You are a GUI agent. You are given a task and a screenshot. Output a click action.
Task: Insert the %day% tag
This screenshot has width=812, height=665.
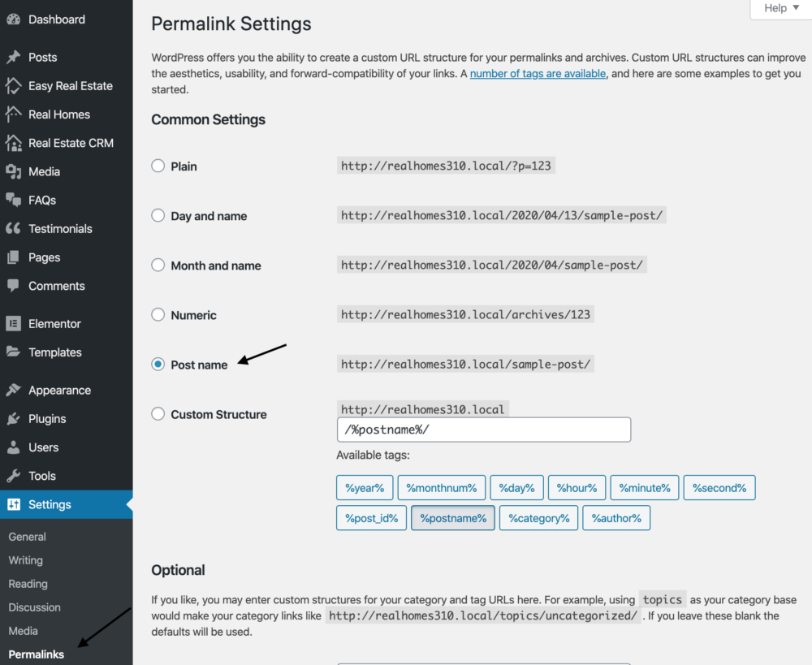[516, 488]
